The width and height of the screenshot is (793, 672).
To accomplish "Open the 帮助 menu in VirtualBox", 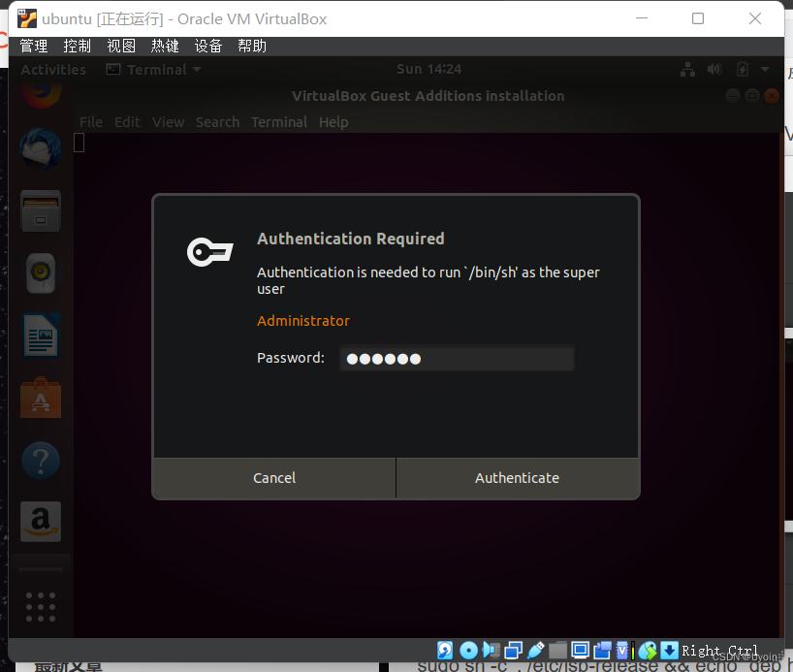I will 252,46.
